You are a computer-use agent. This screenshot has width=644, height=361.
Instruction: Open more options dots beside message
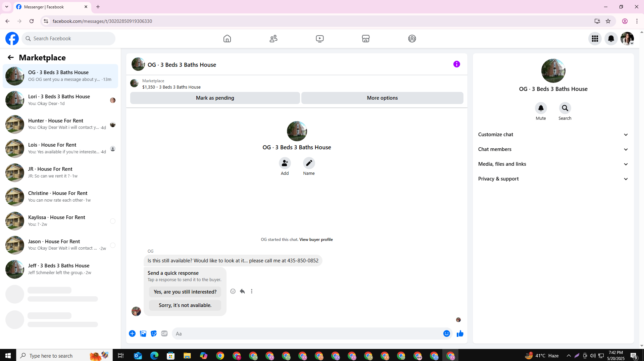point(252,291)
